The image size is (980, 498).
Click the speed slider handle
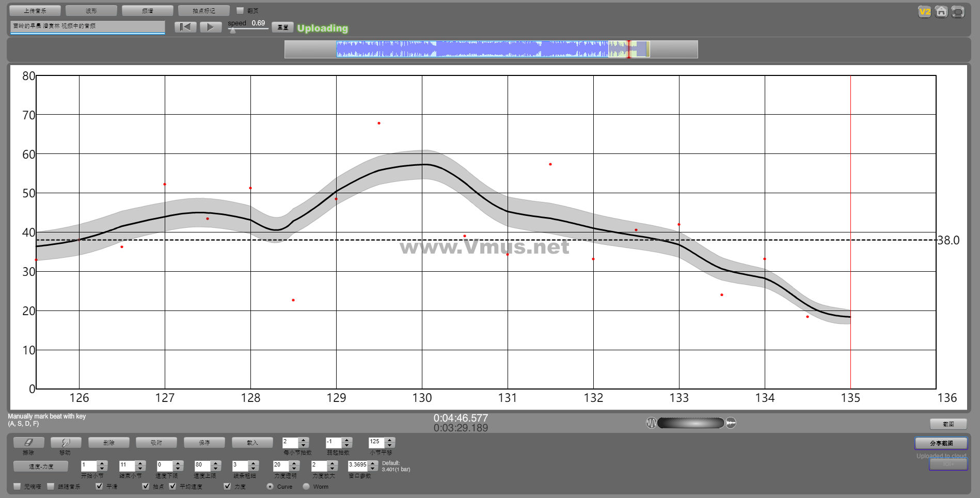pyautogui.click(x=233, y=30)
